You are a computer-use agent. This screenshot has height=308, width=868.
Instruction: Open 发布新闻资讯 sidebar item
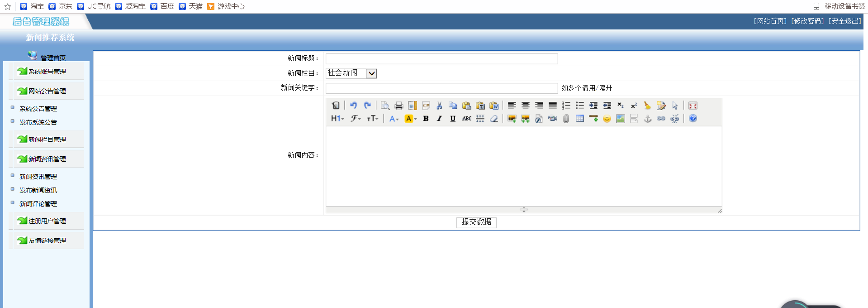[x=38, y=190]
